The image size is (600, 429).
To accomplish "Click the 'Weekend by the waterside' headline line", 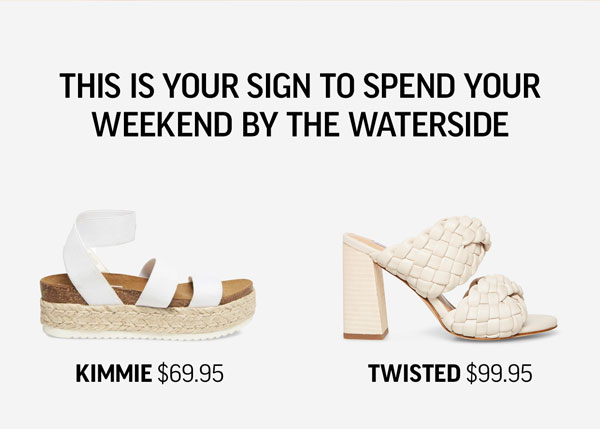I will point(300,124).
